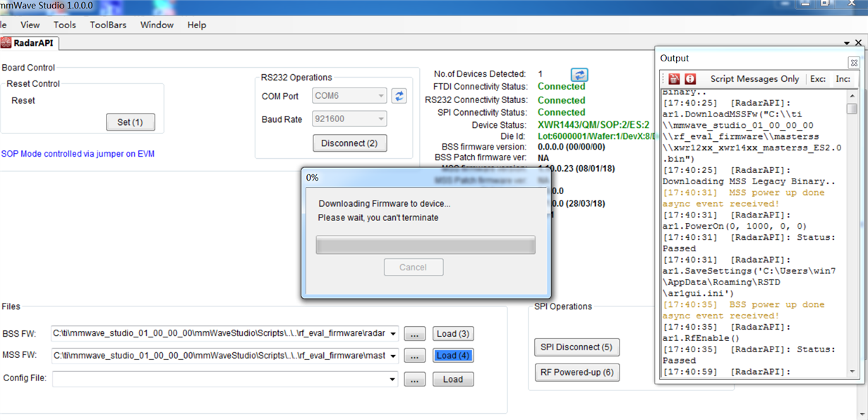The height and width of the screenshot is (420, 868).
Task: Click the SPI Connectivity Status Connected value
Action: [x=561, y=112]
